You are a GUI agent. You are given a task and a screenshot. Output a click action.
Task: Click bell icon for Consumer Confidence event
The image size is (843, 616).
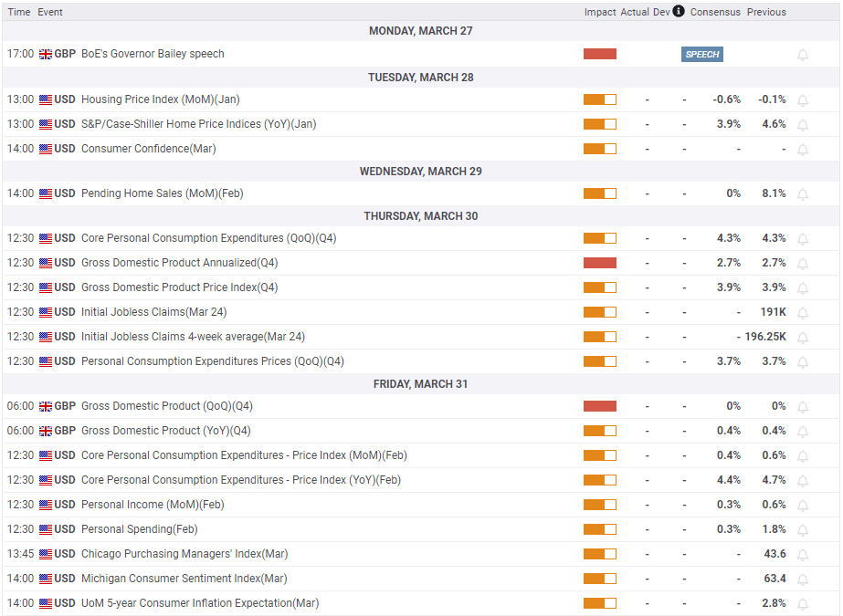pyautogui.click(x=803, y=150)
